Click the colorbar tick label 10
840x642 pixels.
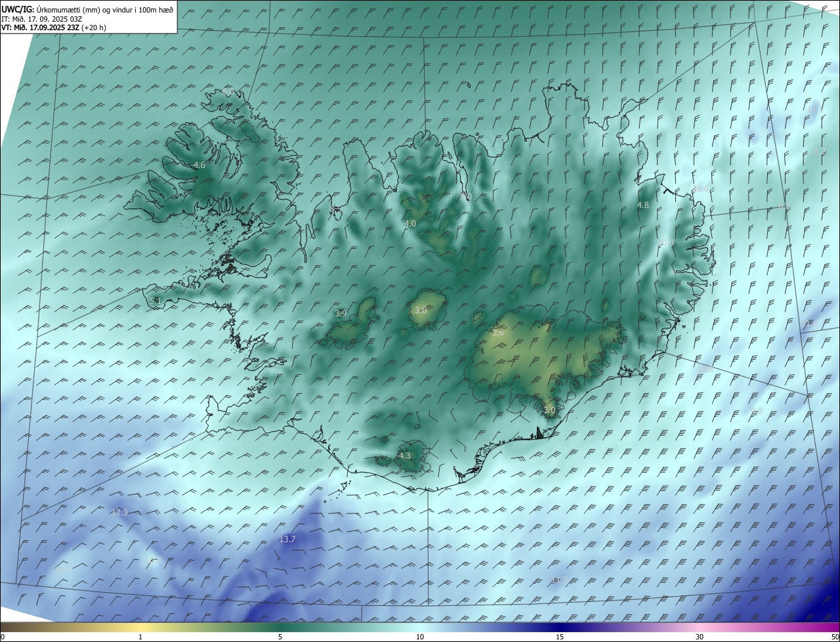click(420, 637)
